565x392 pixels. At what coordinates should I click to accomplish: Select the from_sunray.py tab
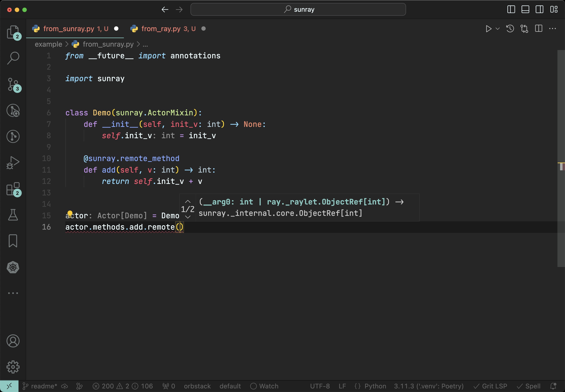pos(69,29)
